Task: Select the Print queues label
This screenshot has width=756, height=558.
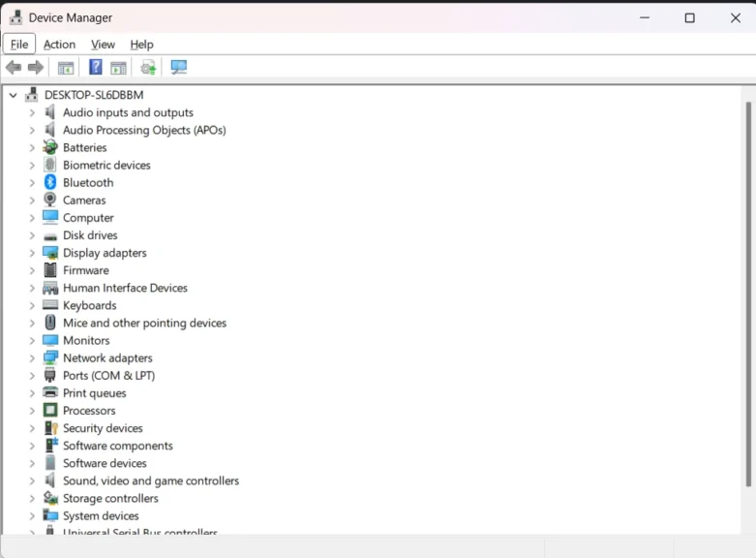Action: click(95, 393)
